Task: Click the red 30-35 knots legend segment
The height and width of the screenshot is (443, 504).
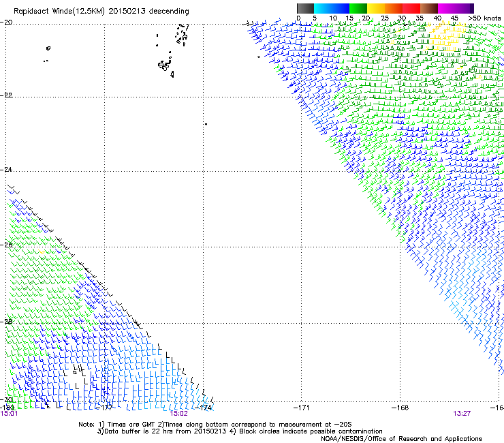Action: click(411, 8)
